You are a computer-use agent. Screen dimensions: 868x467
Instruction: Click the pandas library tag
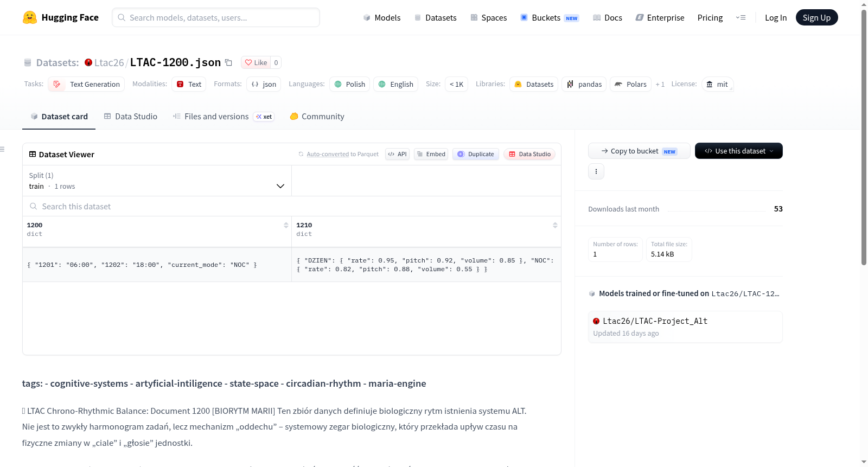point(584,84)
